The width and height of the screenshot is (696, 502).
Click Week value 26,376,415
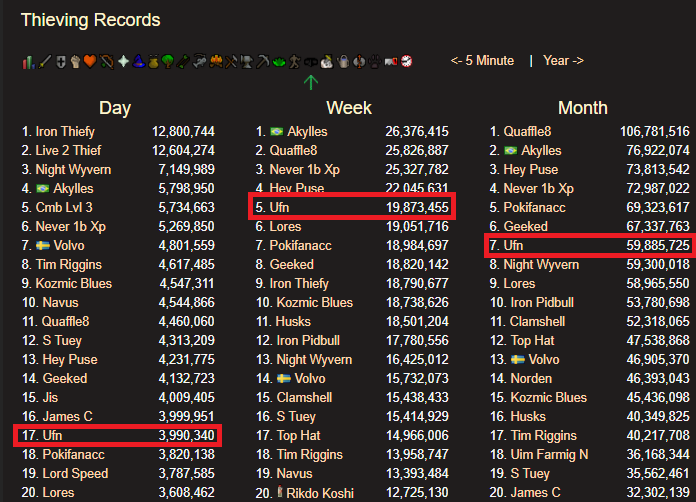pyautogui.click(x=417, y=131)
